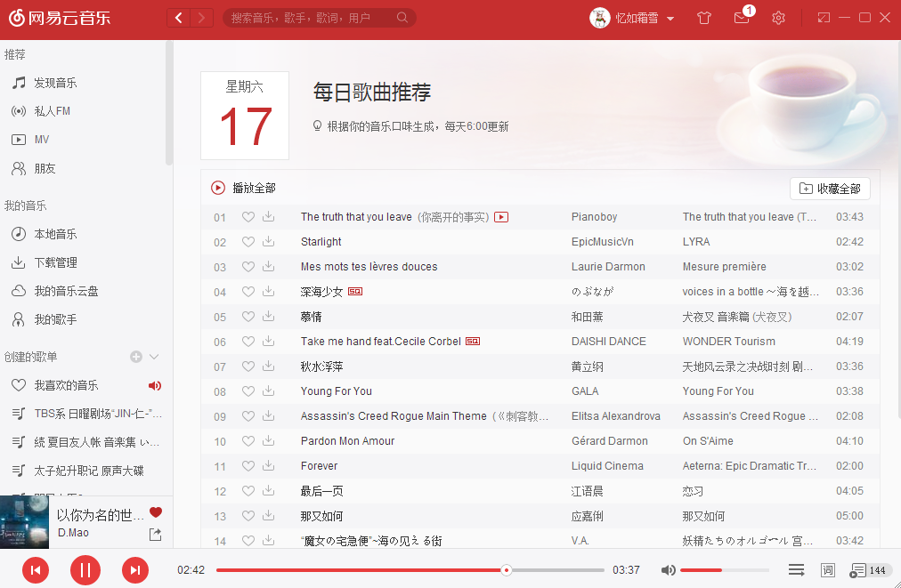Open the now playing album cover thumbnail
The image size is (901, 588).
coord(24,522)
